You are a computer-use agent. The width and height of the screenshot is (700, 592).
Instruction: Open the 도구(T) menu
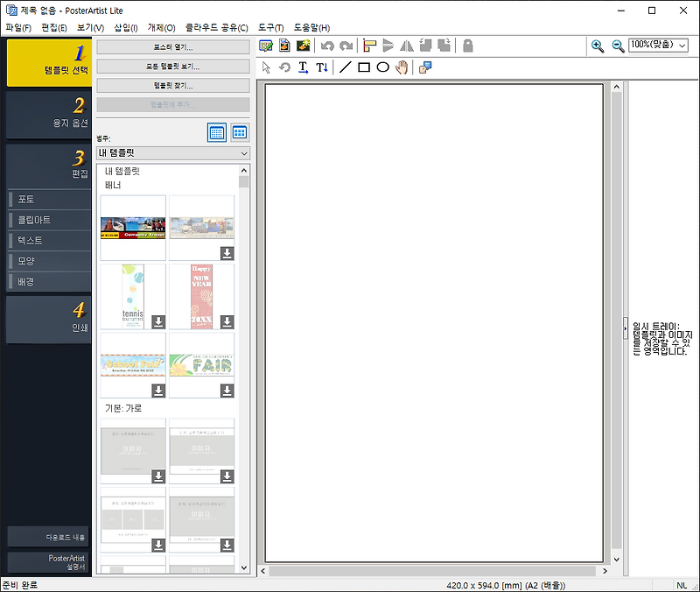271,28
